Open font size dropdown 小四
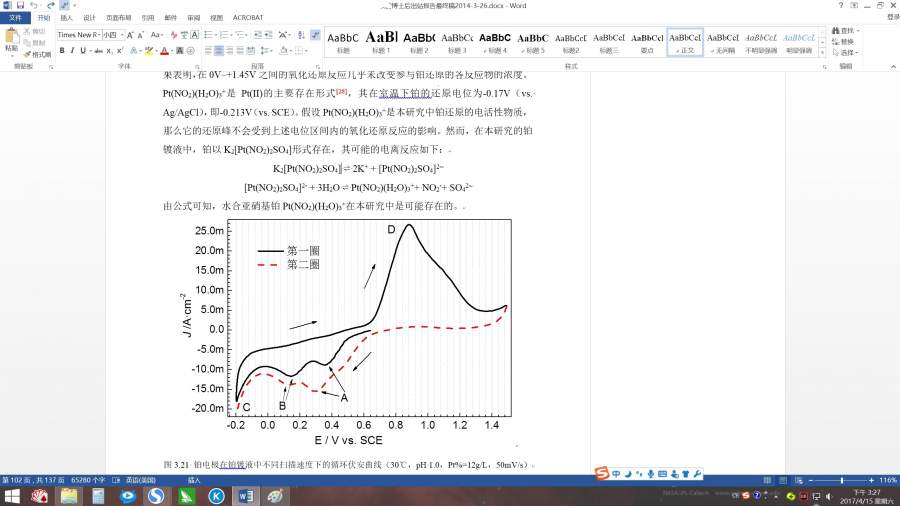Image resolution: width=900 pixels, height=506 pixels. pos(122,35)
